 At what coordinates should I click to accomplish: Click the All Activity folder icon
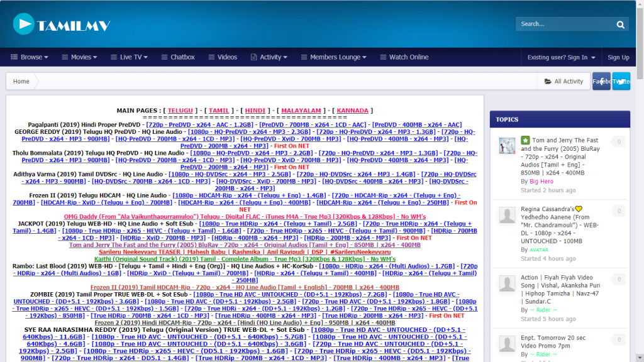[x=548, y=81]
